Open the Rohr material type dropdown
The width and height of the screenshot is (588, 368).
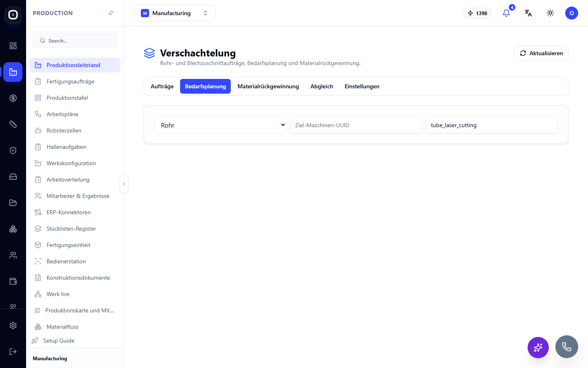[220, 125]
